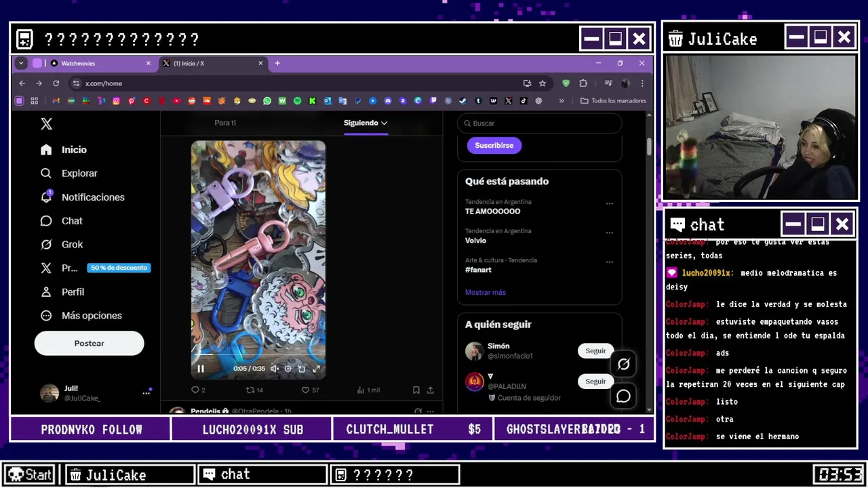
Task: Repost the keychain video post
Action: click(254, 390)
